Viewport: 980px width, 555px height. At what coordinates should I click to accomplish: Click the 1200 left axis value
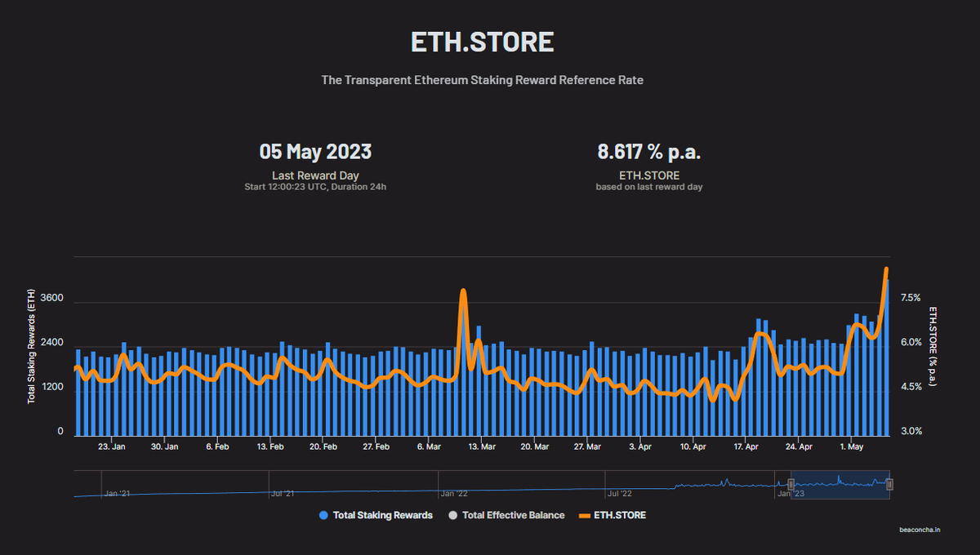(51, 387)
